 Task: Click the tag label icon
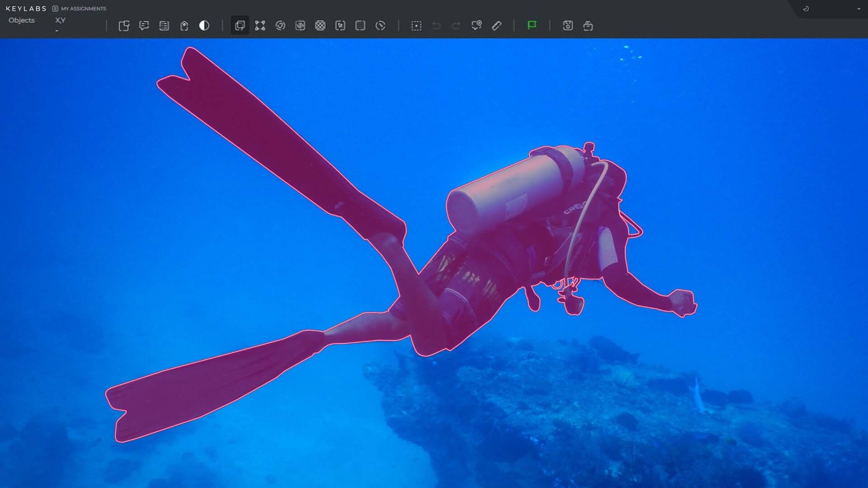pos(184,26)
